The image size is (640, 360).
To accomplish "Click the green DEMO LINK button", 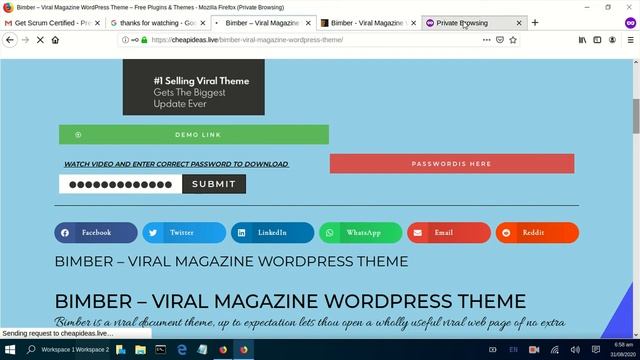I will 194,135.
